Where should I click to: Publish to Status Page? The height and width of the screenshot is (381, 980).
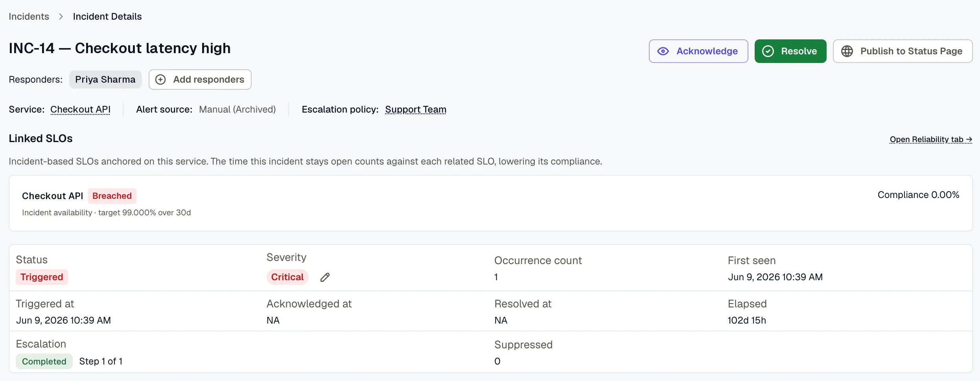coord(903,51)
